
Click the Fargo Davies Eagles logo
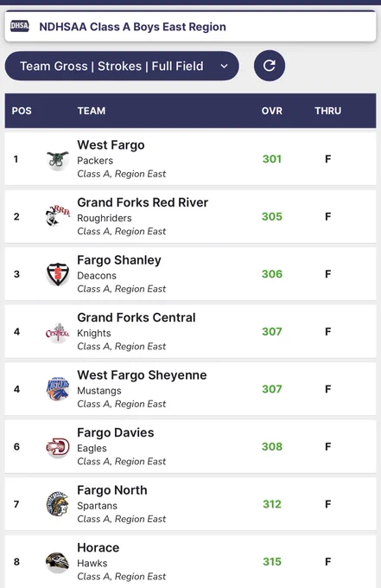[x=58, y=447]
